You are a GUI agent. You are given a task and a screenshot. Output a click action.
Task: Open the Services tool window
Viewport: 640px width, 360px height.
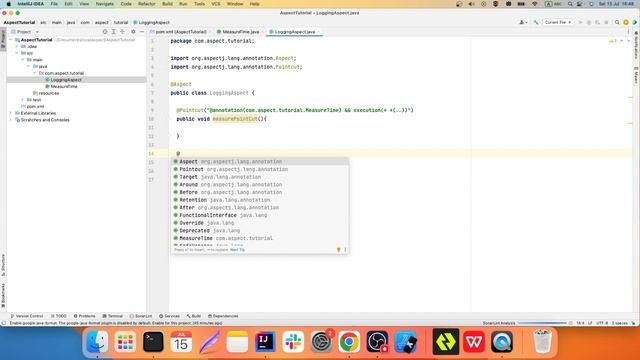(x=169, y=316)
